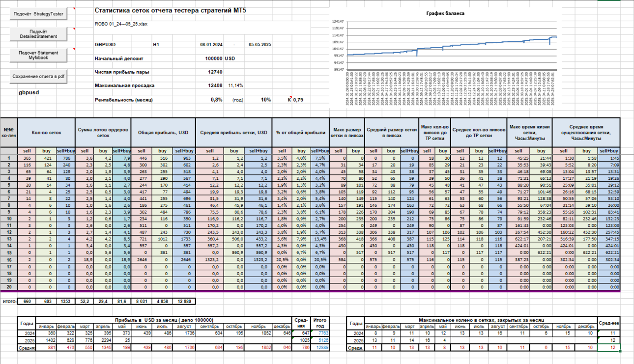Click Среднее время существования сетки header

point(586,132)
